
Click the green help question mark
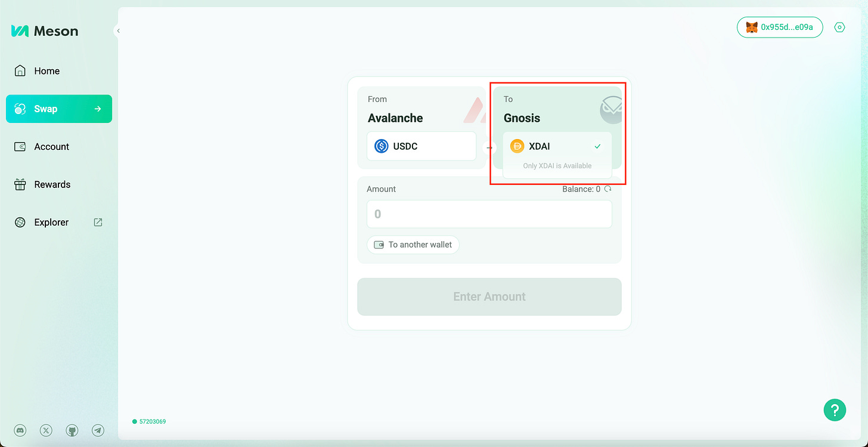[835, 410]
